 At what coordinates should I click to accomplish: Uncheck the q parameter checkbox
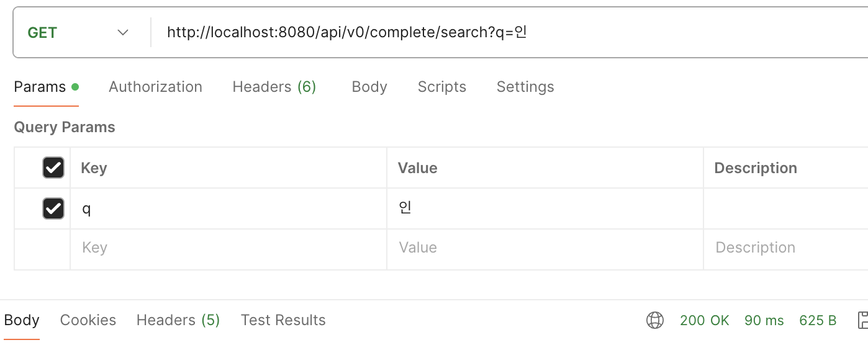(x=53, y=208)
